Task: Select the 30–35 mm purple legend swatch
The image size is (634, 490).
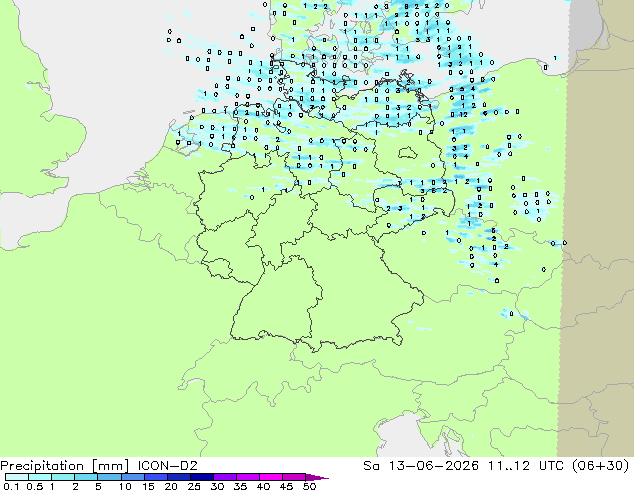Action: pos(224,477)
